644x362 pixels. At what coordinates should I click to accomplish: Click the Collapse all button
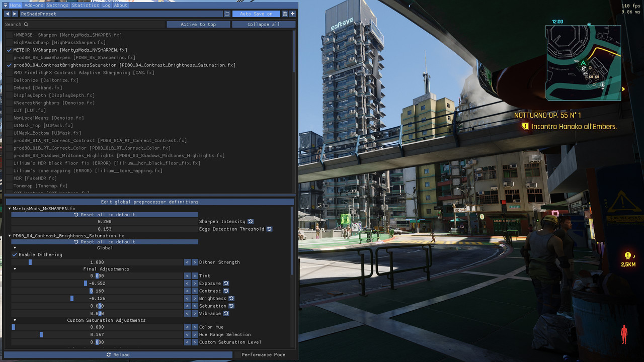(x=264, y=24)
